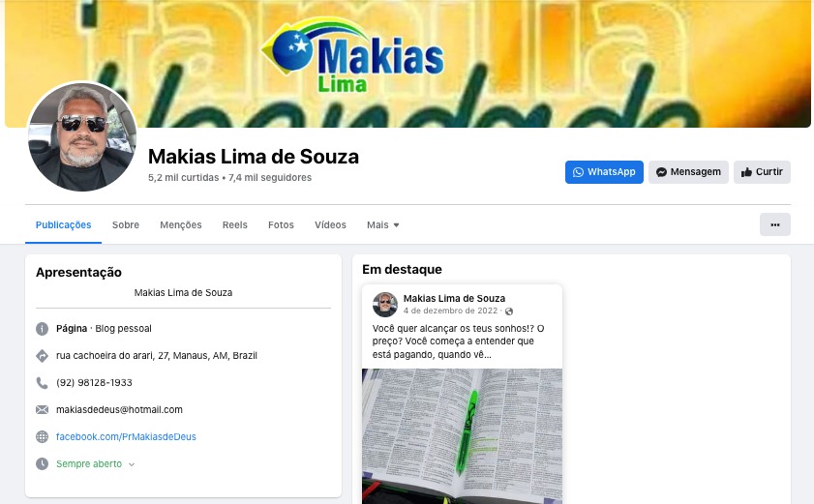
Task: Click the phone icon beside (92) 98128-1933
Action: (x=42, y=382)
